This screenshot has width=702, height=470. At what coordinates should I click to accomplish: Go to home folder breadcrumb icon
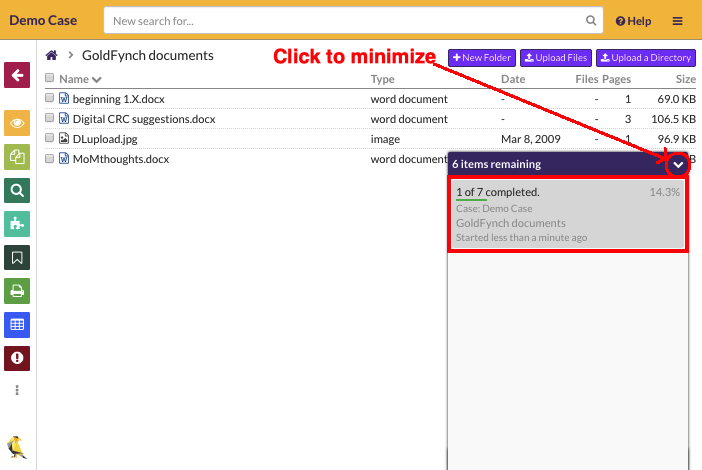(51, 56)
